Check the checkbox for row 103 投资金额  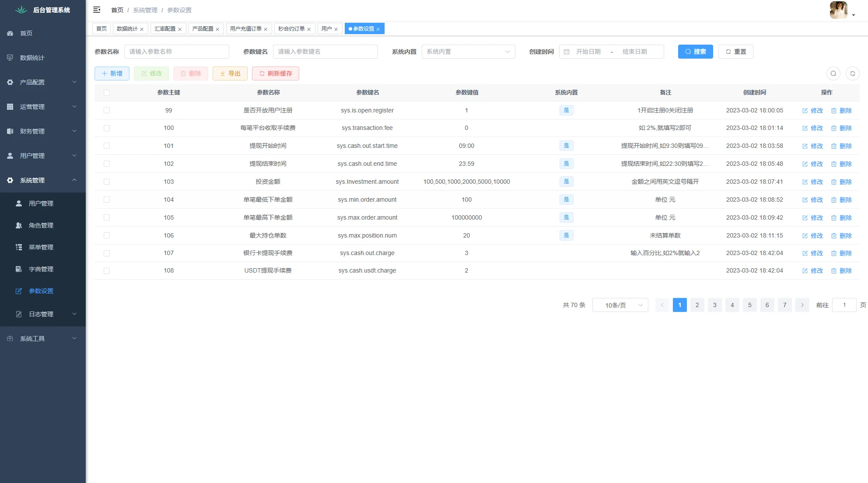pos(107,182)
